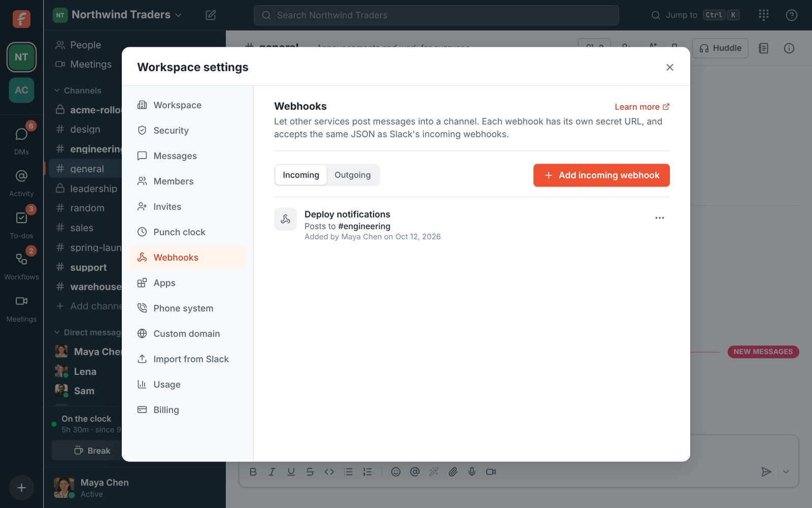The image size is (812, 508).
Task: Open the Usage settings section
Action: (187, 385)
